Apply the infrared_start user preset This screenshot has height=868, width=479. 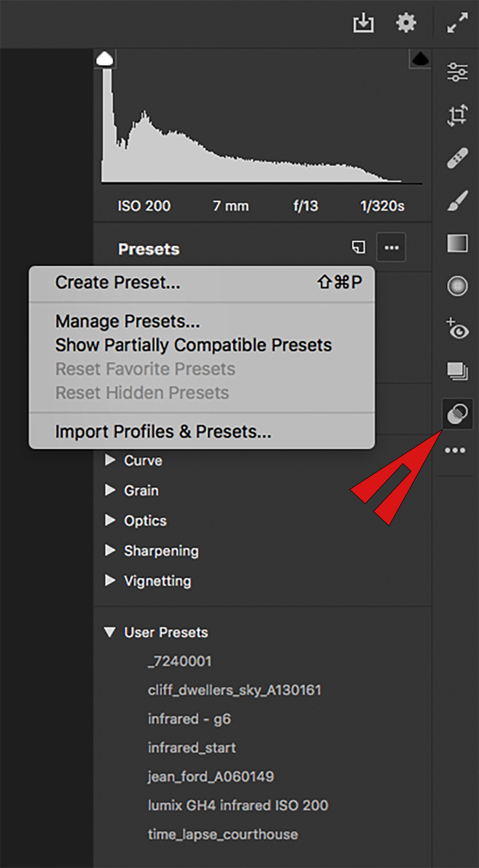pos(191,748)
